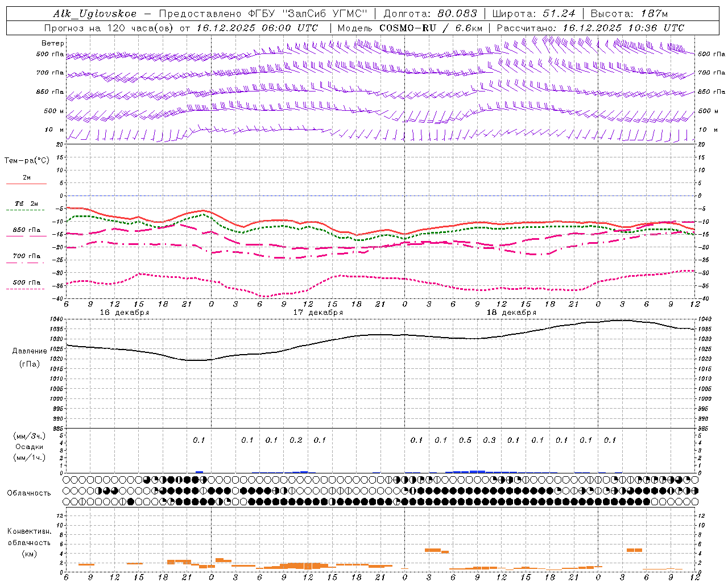Click the 'Модель COSMO-RU / 6.6км' label

410,28
